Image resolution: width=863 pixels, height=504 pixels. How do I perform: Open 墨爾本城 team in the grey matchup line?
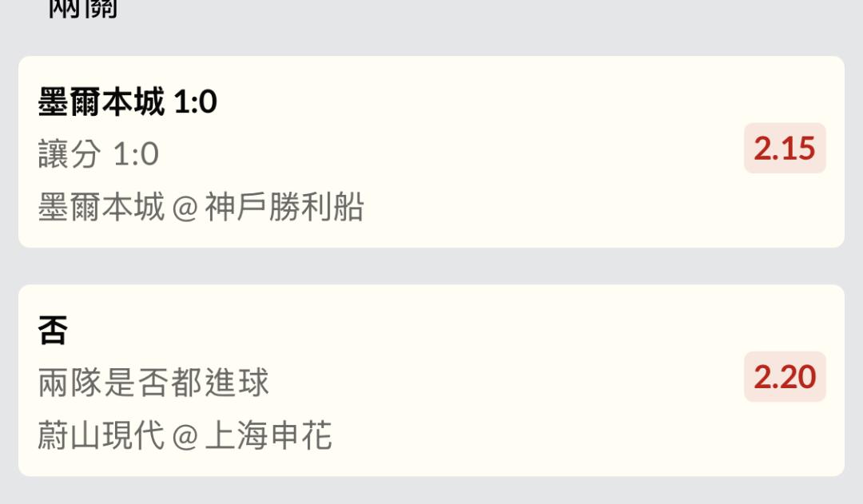101,208
